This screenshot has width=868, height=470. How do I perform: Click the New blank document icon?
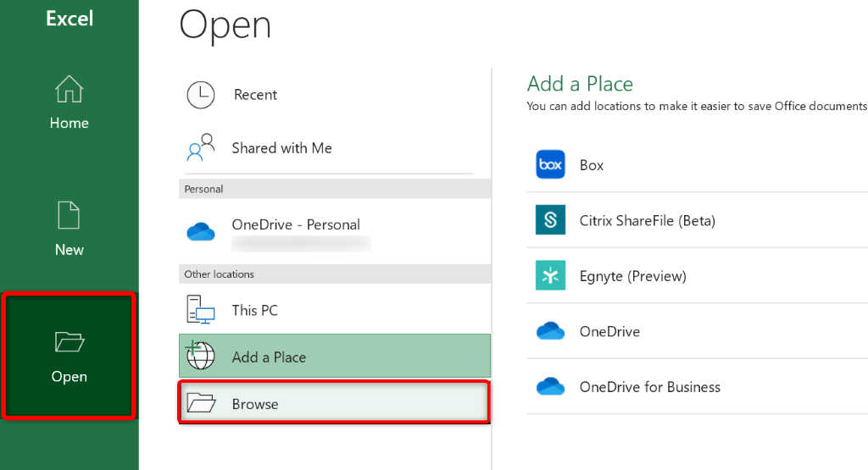pyautogui.click(x=69, y=215)
